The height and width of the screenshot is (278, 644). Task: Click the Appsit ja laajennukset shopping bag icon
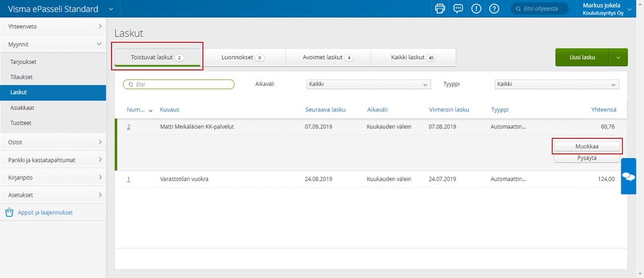pyautogui.click(x=9, y=212)
